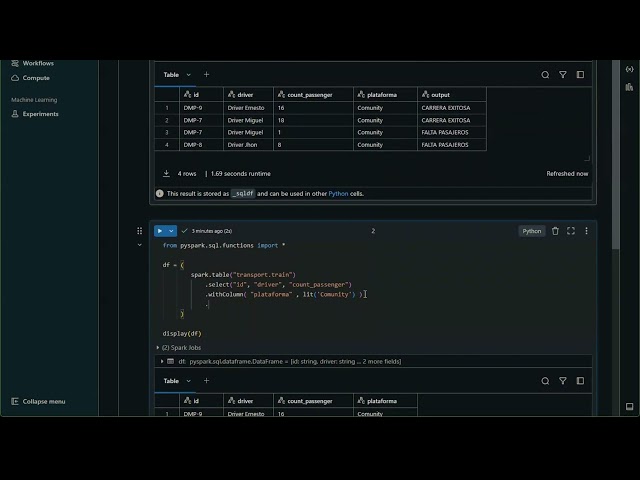Select FALTA PASAJEROS cell in row 4
The width and height of the screenshot is (640, 480).
452,145
